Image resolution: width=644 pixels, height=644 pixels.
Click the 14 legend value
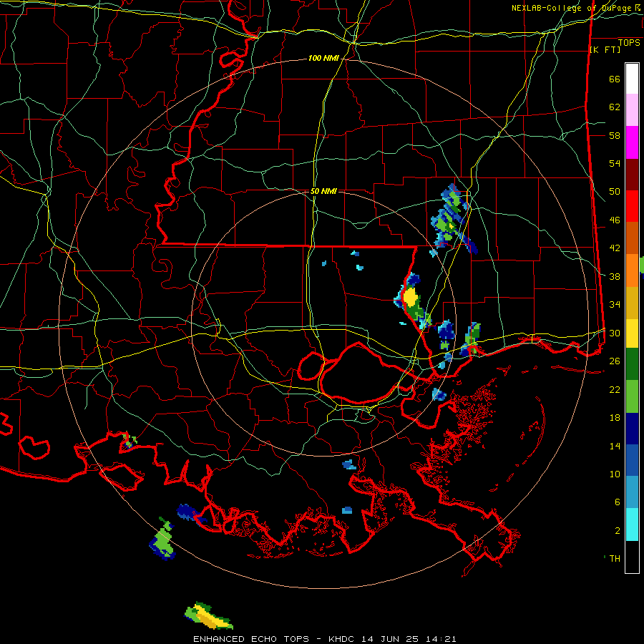pyautogui.click(x=615, y=446)
